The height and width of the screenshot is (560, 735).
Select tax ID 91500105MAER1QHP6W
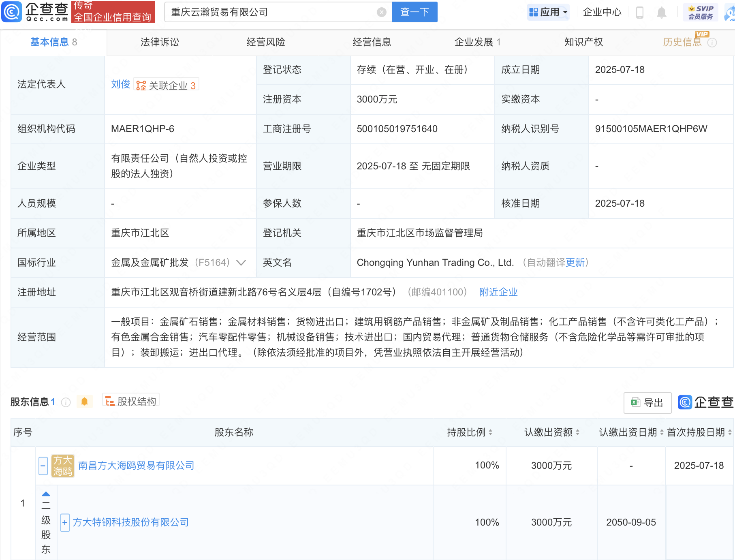651,129
